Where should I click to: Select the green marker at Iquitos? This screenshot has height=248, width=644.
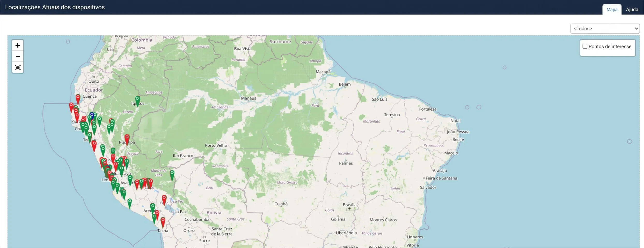[138, 101]
